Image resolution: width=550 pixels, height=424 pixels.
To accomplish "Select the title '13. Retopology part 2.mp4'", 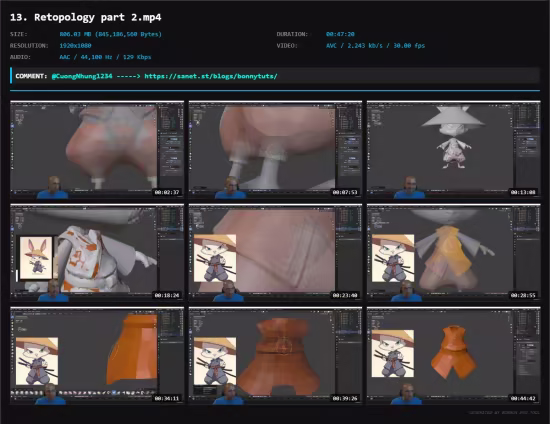I will (86, 17).
